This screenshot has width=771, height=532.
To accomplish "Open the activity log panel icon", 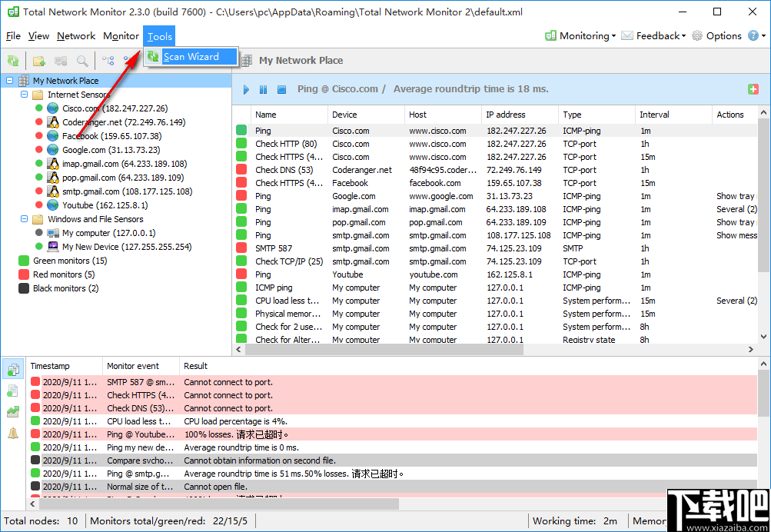I will [x=12, y=369].
